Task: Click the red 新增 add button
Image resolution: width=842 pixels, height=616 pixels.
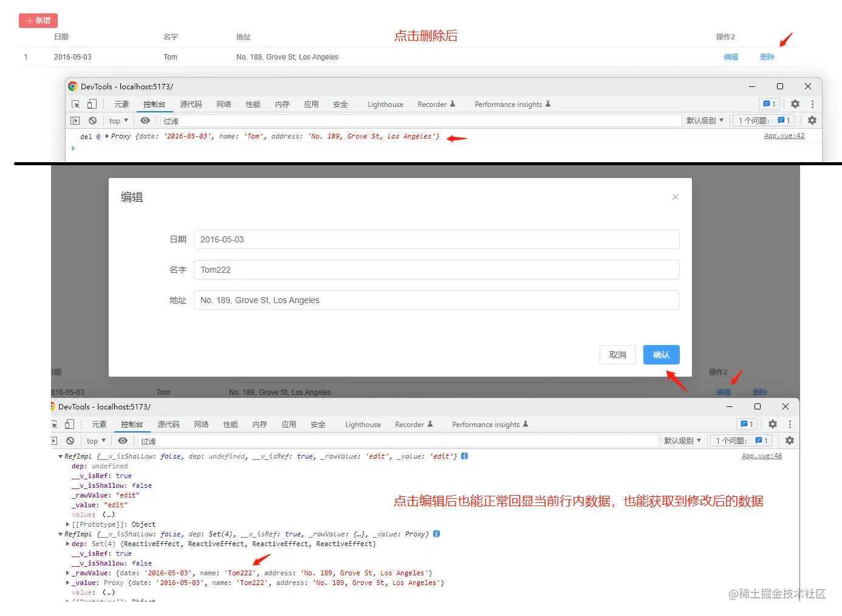Action: [x=38, y=21]
